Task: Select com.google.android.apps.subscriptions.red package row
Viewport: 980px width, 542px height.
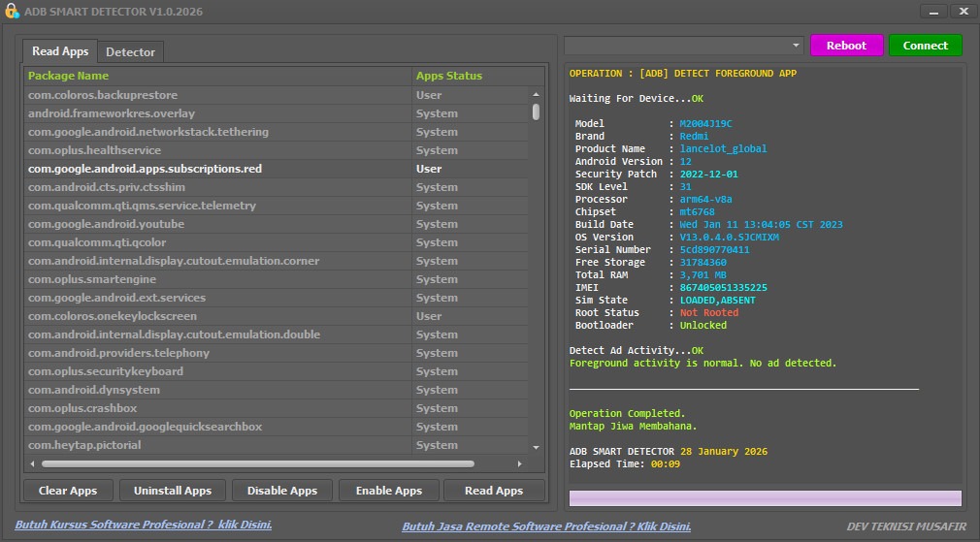Action: pos(146,169)
